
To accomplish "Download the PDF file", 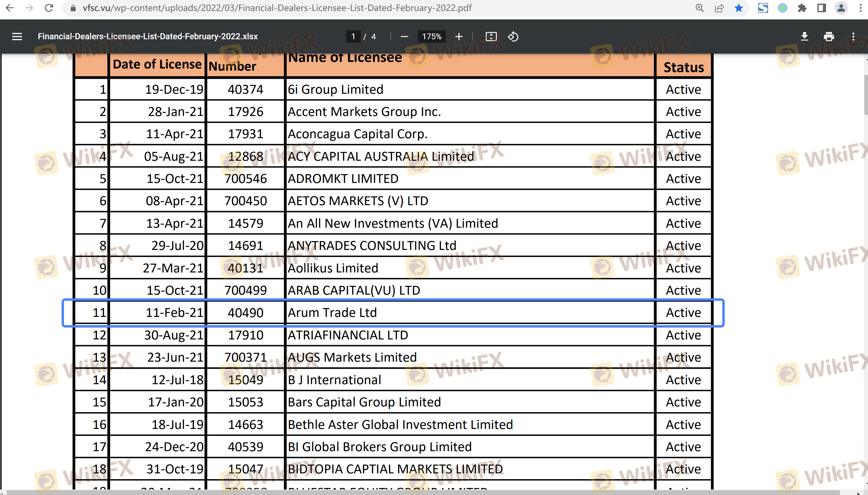I will coord(804,36).
